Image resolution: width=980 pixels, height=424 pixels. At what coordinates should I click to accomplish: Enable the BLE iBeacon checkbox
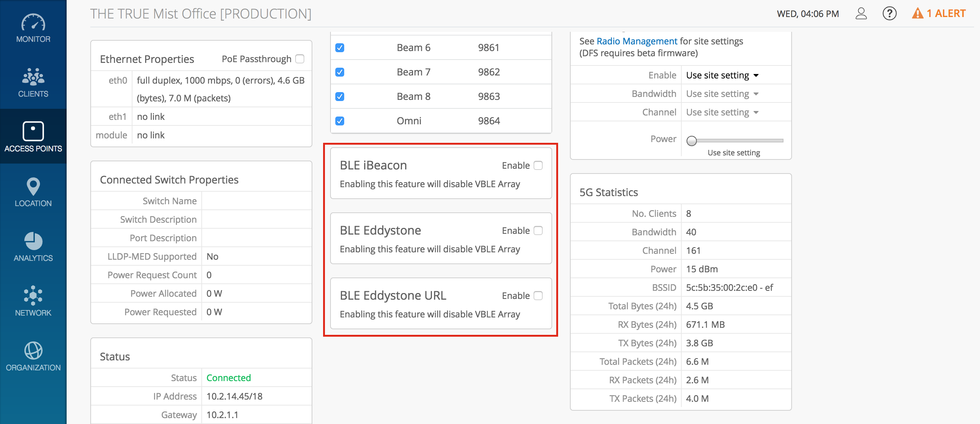pos(538,165)
